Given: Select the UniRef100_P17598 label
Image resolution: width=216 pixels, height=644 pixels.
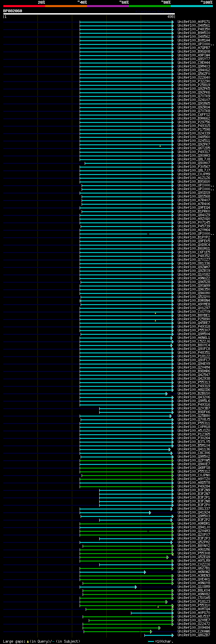Looking at the screenshot, I should pyautogui.click(x=194, y=129).
